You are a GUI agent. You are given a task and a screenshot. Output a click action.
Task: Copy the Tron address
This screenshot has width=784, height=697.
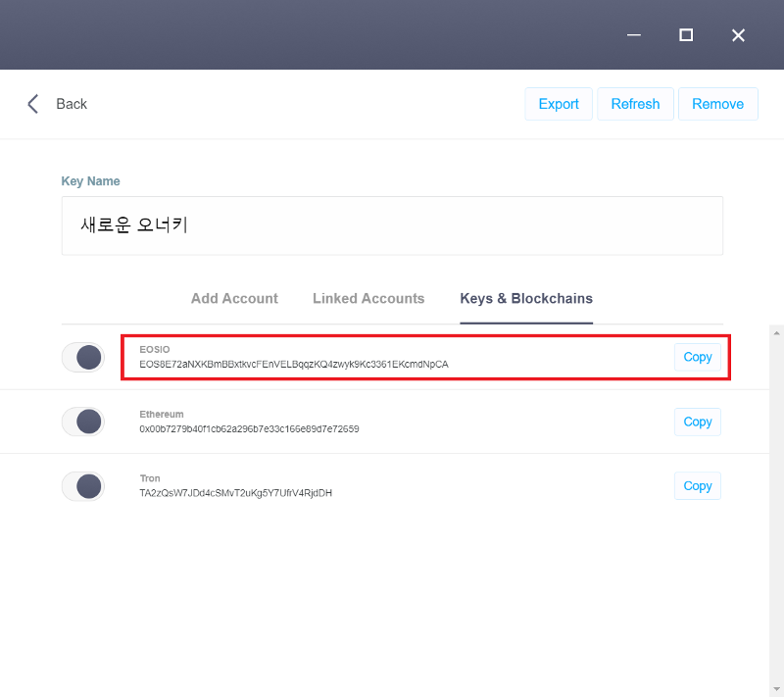[698, 486]
